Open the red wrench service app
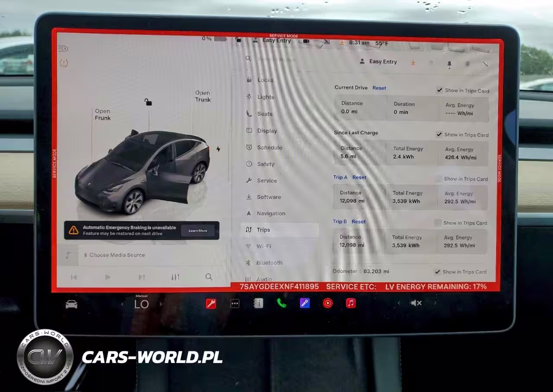Screen dimensions: 553x392 pos(211,303)
